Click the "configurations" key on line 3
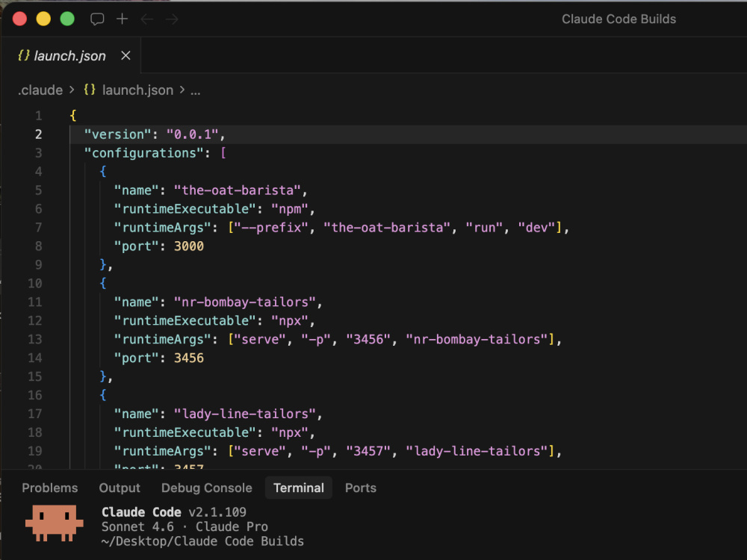 pyautogui.click(x=143, y=153)
